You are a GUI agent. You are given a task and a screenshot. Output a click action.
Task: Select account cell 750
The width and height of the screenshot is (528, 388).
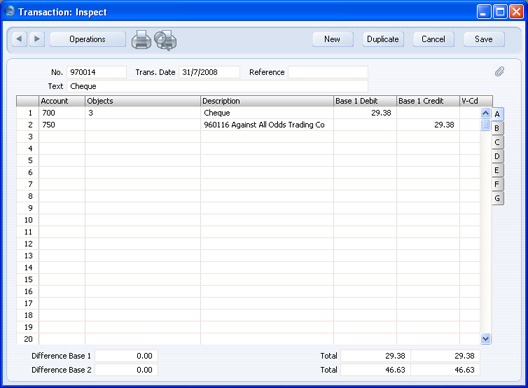(62, 125)
